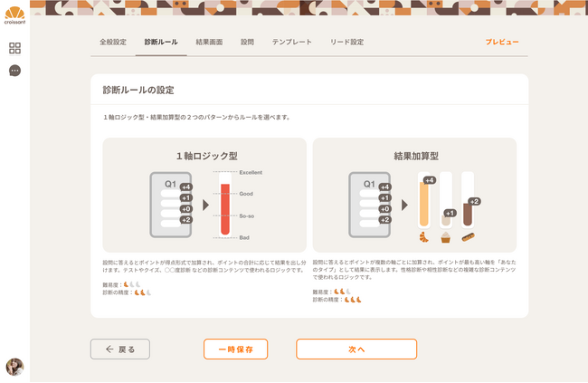Go to the 結果画面 tab
Viewport: 588px width, 383px height.
(x=209, y=42)
